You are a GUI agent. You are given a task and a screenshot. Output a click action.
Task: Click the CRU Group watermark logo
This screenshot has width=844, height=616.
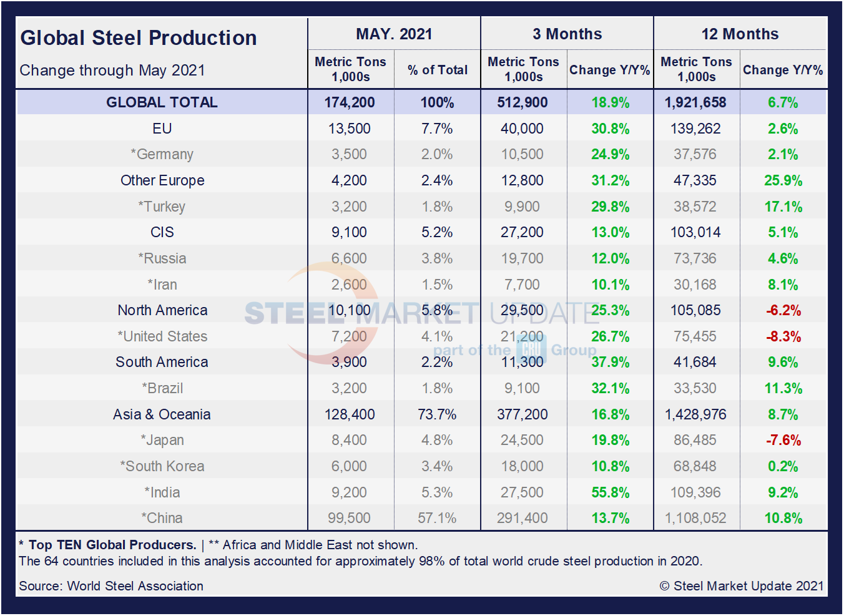click(x=532, y=349)
